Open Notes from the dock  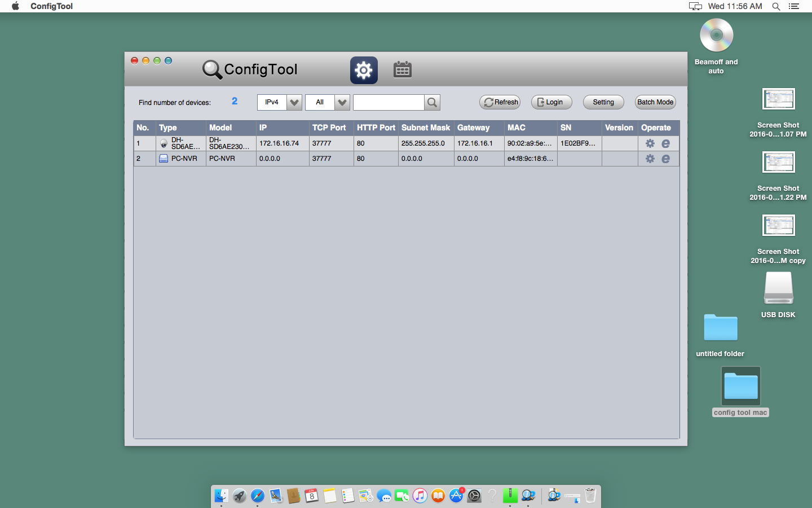(x=329, y=496)
